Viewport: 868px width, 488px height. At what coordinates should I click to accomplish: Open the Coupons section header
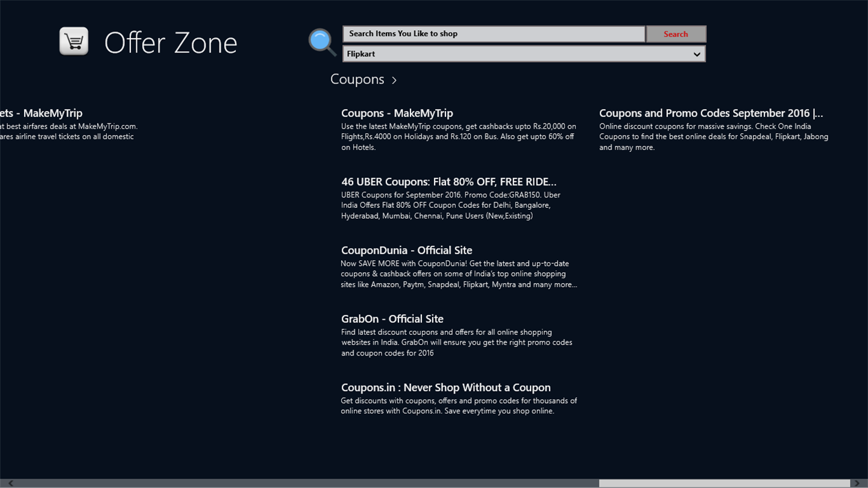click(357, 80)
